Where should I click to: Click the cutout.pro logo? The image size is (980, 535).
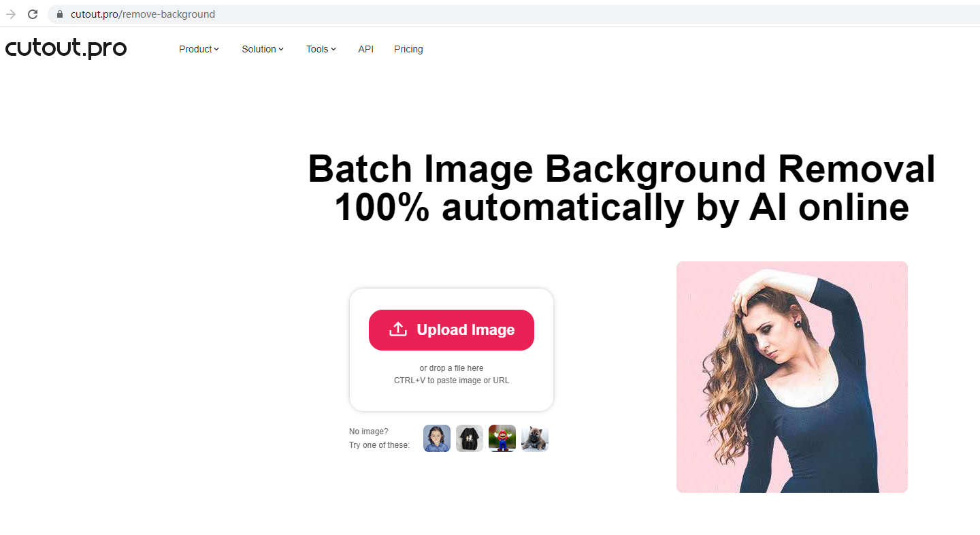tap(65, 48)
